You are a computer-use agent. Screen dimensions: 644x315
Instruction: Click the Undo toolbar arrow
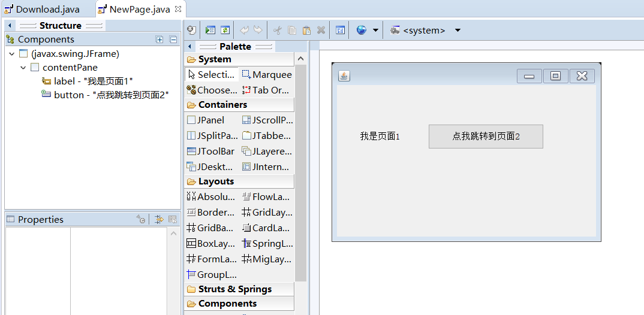point(245,31)
